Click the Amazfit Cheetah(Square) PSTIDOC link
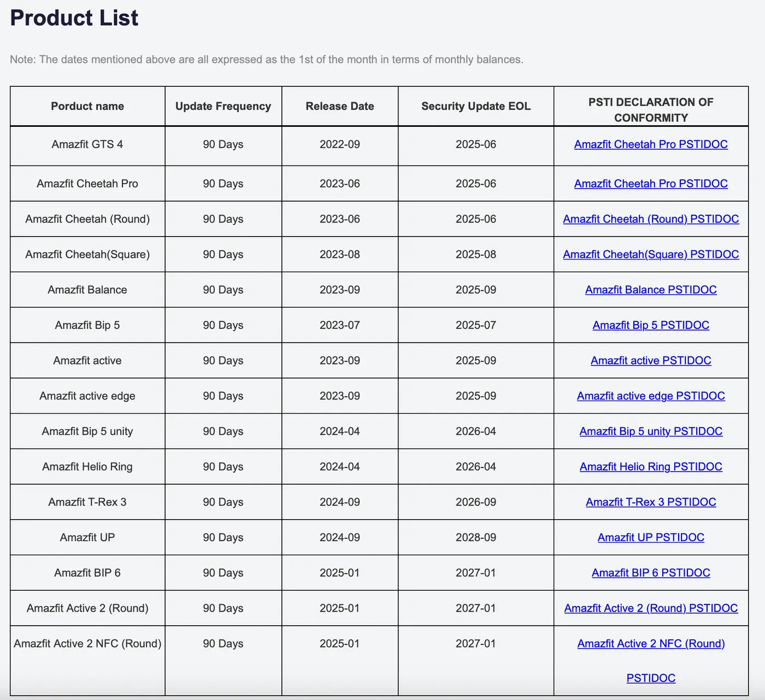This screenshot has width=765, height=700. tap(650, 255)
